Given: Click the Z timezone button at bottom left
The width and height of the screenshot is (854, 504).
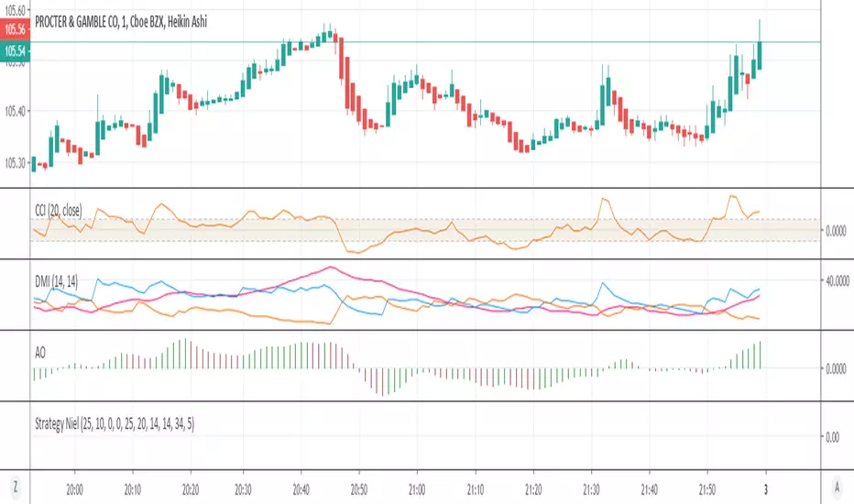Looking at the screenshot, I should (15, 487).
